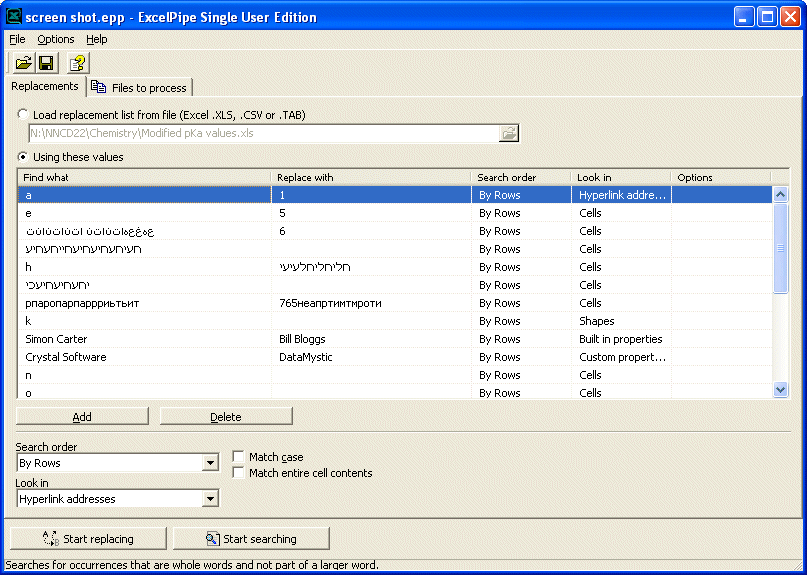Maximize the ExcelPipe window
807x575 pixels.
(767, 17)
